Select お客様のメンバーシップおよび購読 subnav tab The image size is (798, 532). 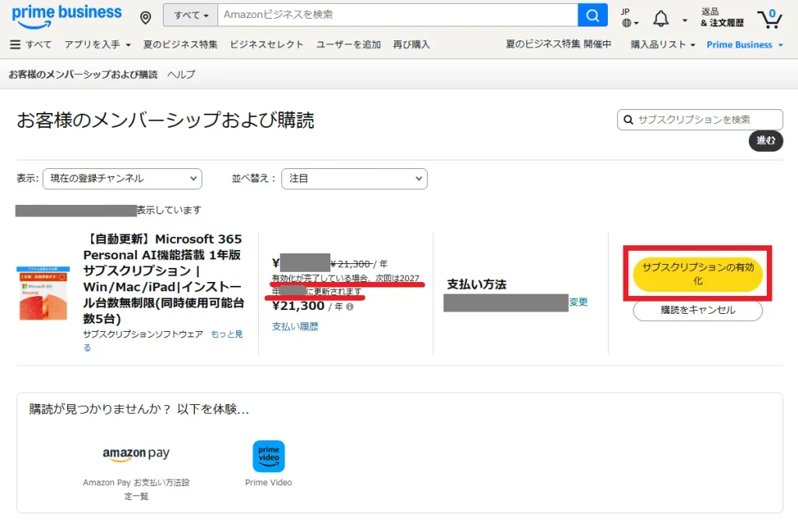[83, 75]
